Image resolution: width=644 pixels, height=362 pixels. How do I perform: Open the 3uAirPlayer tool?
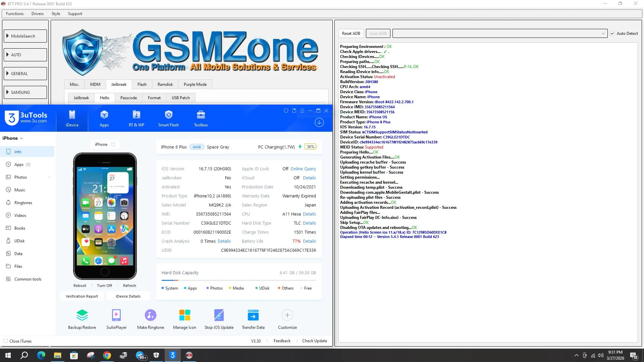click(x=116, y=315)
